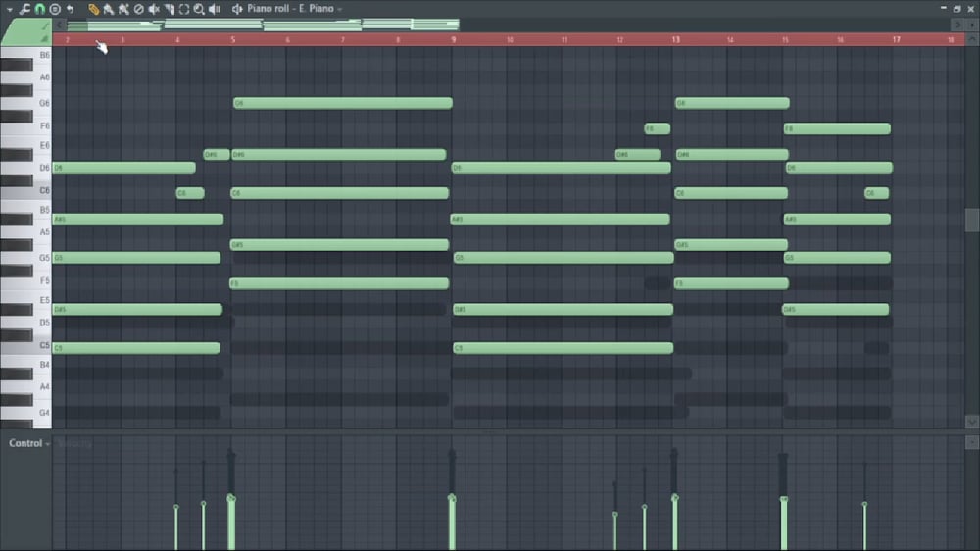Screen dimensions: 980x551
Task: Click the velocity bar at bar 15
Action: click(784, 524)
